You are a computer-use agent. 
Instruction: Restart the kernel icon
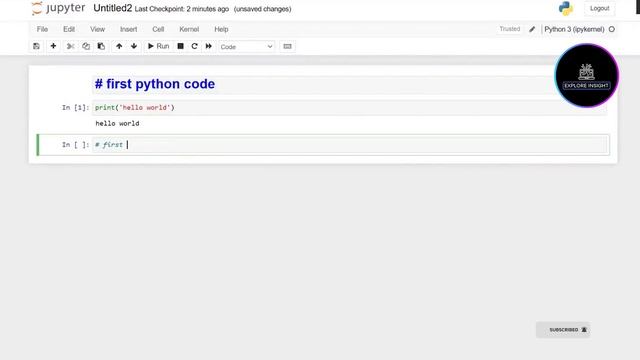[x=194, y=46]
